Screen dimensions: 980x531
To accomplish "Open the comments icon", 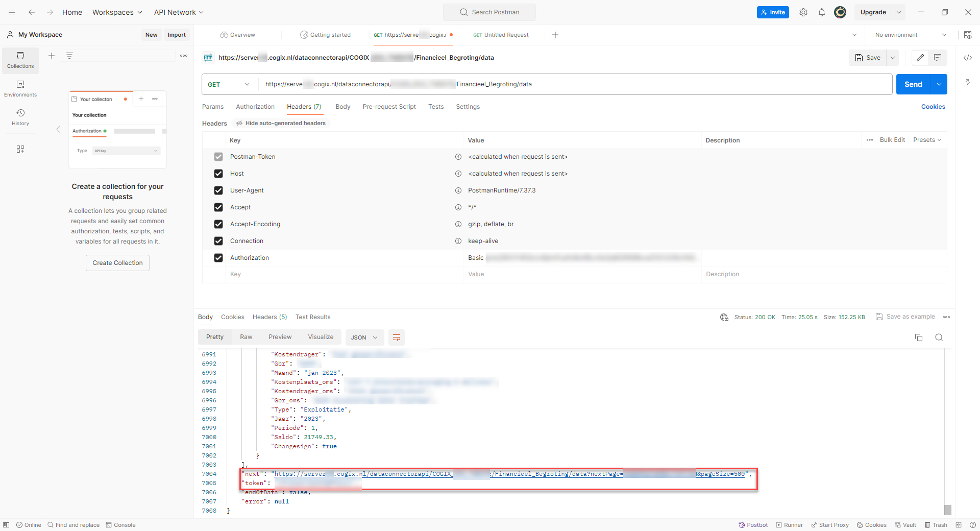I will [x=938, y=58].
